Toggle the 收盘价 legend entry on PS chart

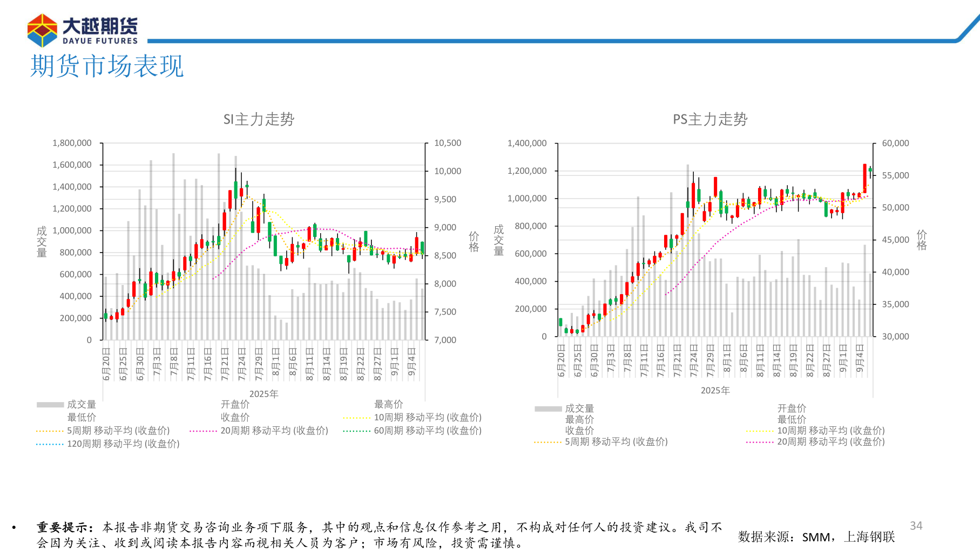coord(580,431)
